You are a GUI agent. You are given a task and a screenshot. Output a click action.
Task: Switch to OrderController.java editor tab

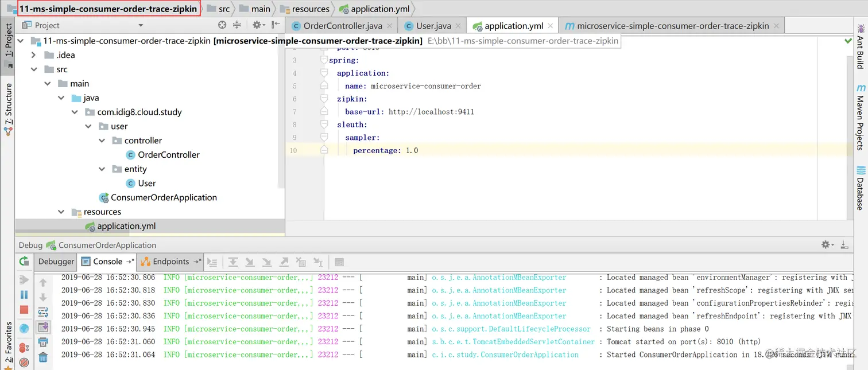(x=343, y=26)
